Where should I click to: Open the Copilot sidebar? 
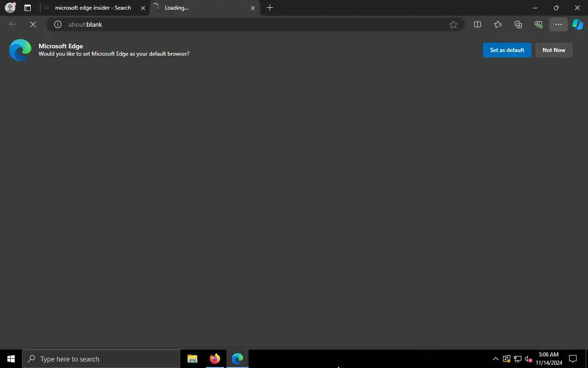pos(578,24)
